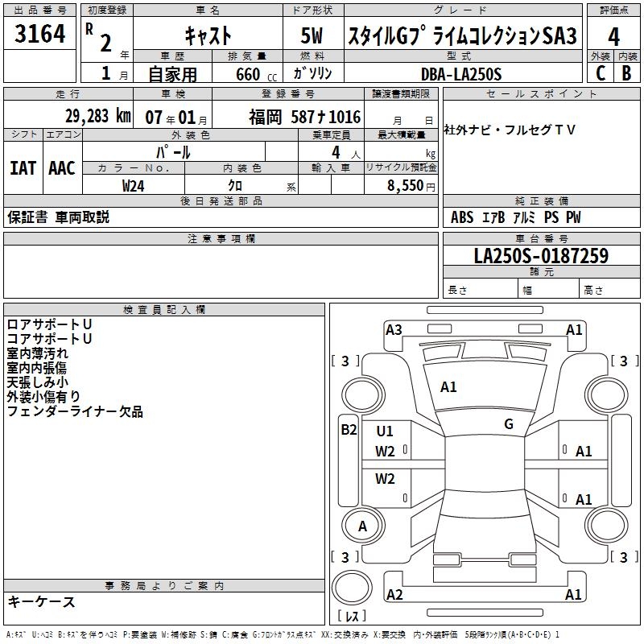Select the 社外ナビ・フルセグTV sales point
The image size is (644, 644).
[511, 130]
